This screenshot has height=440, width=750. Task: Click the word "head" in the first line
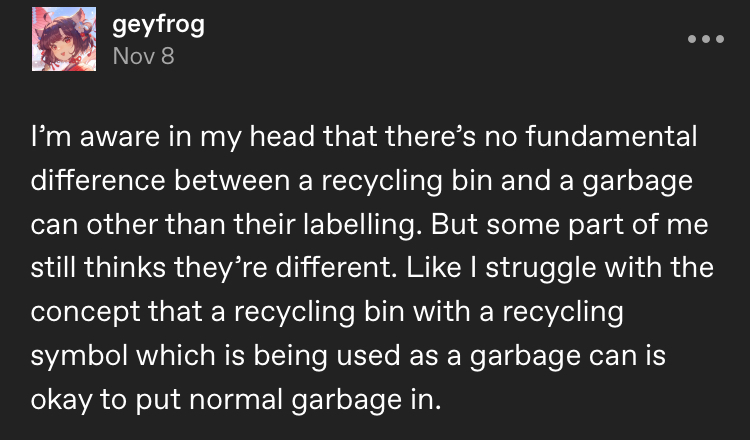[282, 136]
